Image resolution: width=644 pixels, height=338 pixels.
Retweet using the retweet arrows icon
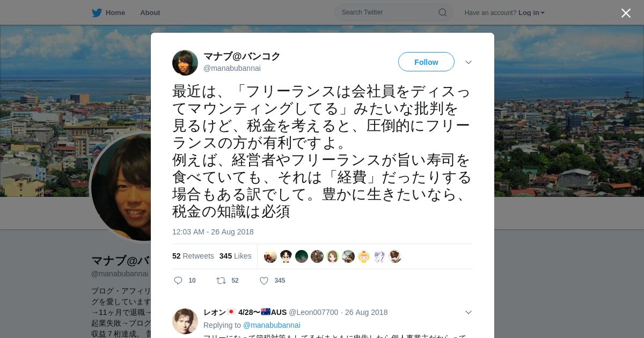pyautogui.click(x=221, y=281)
